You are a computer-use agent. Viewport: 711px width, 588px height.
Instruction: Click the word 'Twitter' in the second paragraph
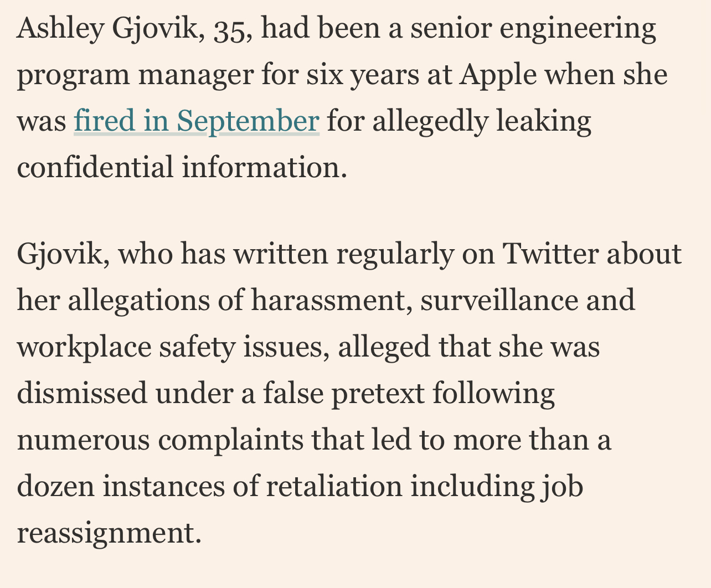[551, 254]
